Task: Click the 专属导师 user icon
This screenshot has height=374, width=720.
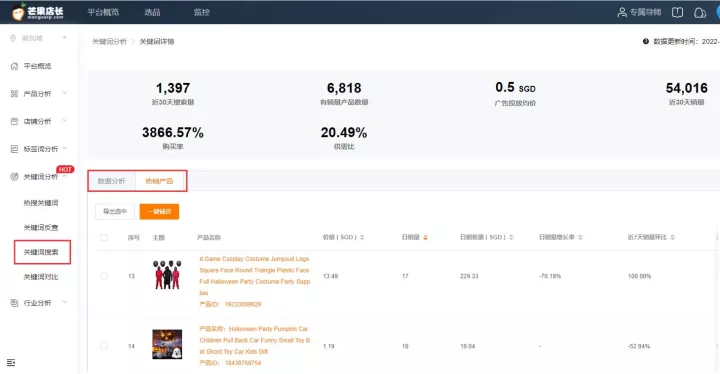Action: coord(622,12)
